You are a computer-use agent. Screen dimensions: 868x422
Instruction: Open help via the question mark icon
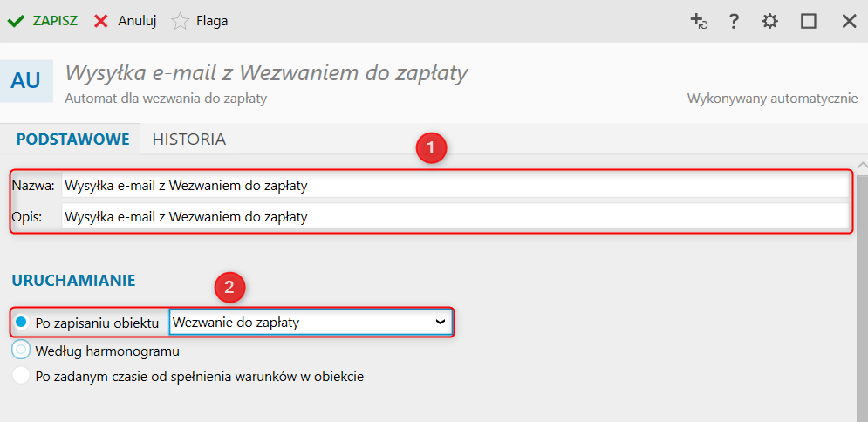pos(734,22)
